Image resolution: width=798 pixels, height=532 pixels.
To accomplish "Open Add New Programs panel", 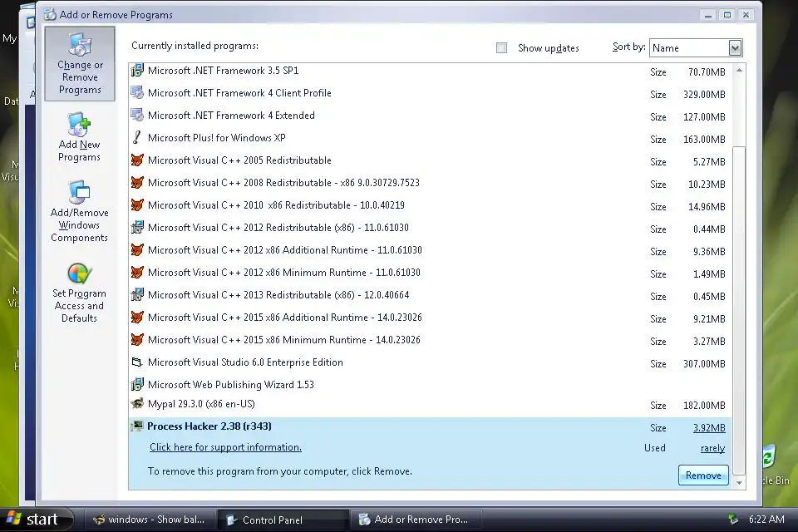I will [x=80, y=137].
